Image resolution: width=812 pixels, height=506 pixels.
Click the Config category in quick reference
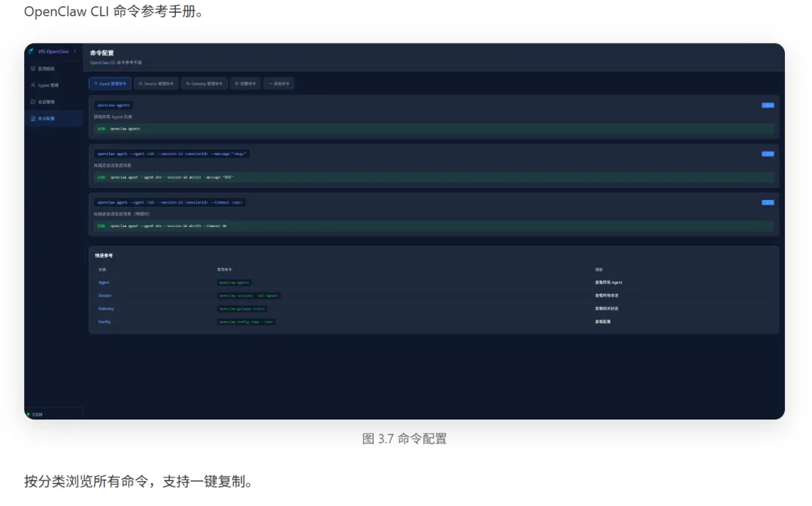click(x=104, y=322)
